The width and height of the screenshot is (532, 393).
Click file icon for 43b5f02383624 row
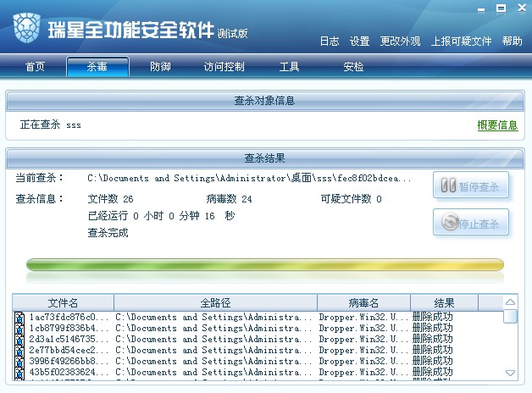[x=19, y=373]
